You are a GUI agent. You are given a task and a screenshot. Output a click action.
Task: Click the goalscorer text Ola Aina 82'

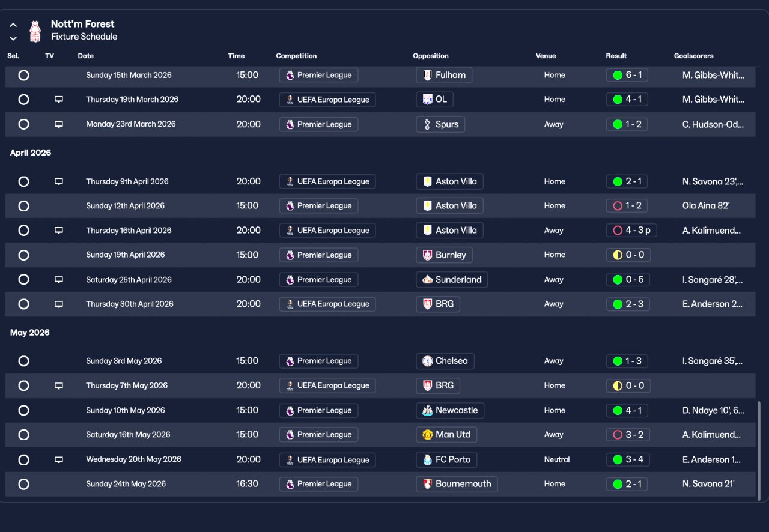[706, 206]
